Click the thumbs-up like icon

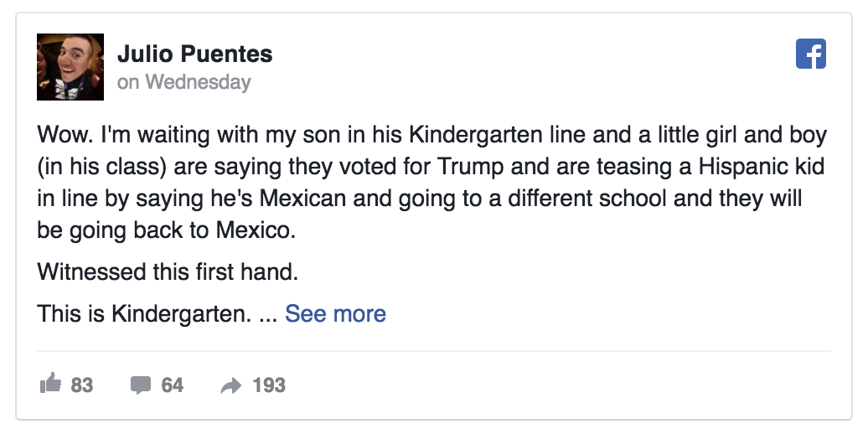point(51,385)
